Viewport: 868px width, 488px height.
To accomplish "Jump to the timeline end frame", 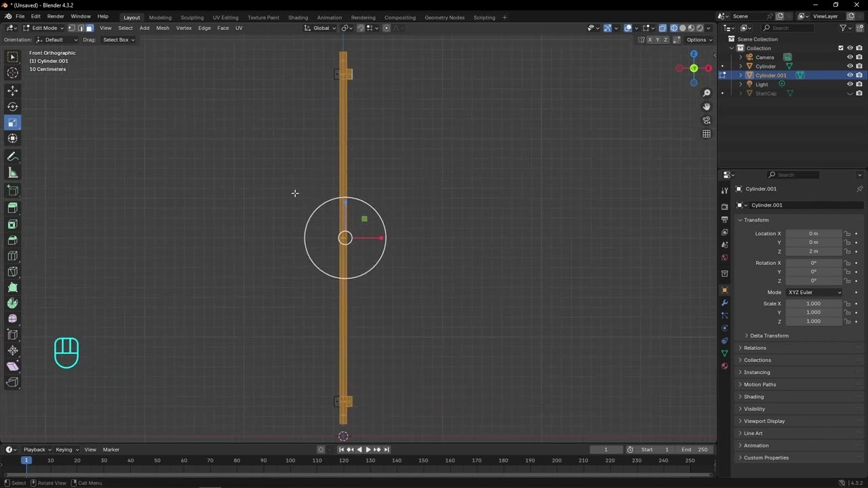I will (x=387, y=449).
